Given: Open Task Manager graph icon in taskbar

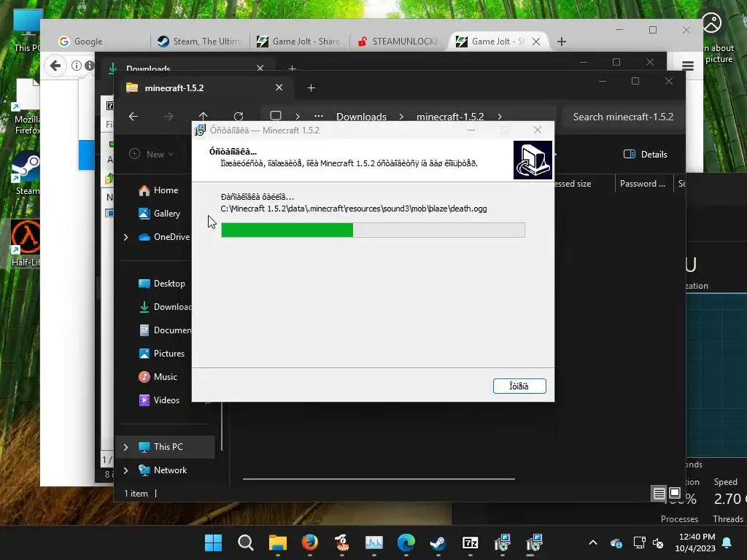Looking at the screenshot, I should [374, 542].
